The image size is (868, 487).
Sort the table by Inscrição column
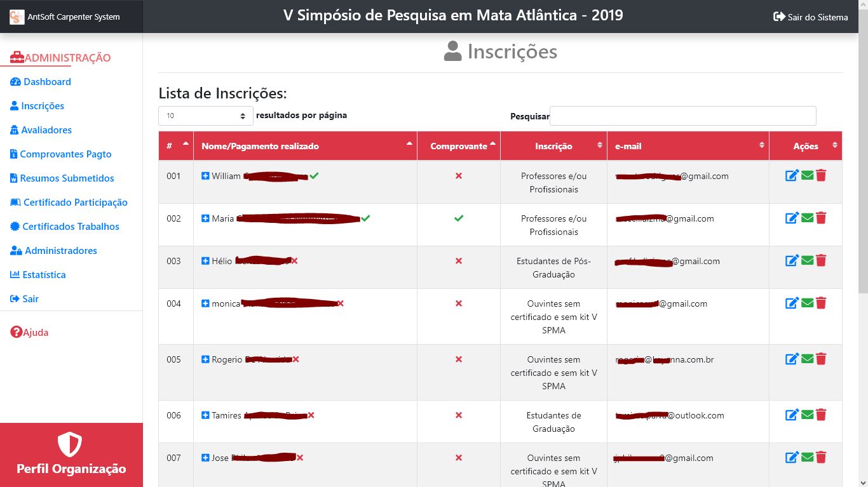click(553, 146)
